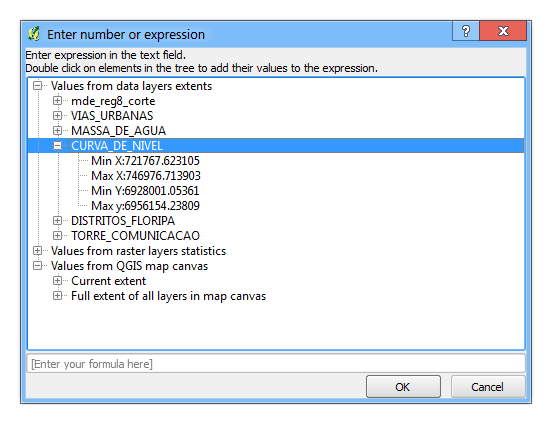This screenshot has height=424, width=552.
Task: Expand the DISTRITOS_FLORIPA layer node
Action: click(x=57, y=220)
